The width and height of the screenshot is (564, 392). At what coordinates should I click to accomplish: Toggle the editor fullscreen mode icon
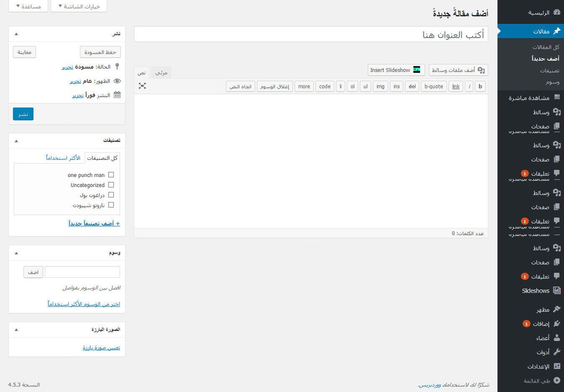click(x=142, y=86)
